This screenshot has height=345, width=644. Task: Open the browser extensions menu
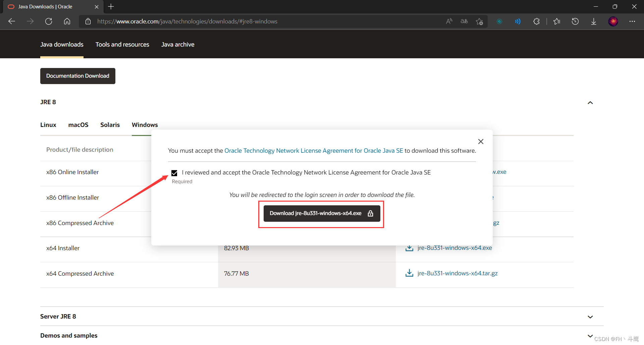tap(536, 21)
